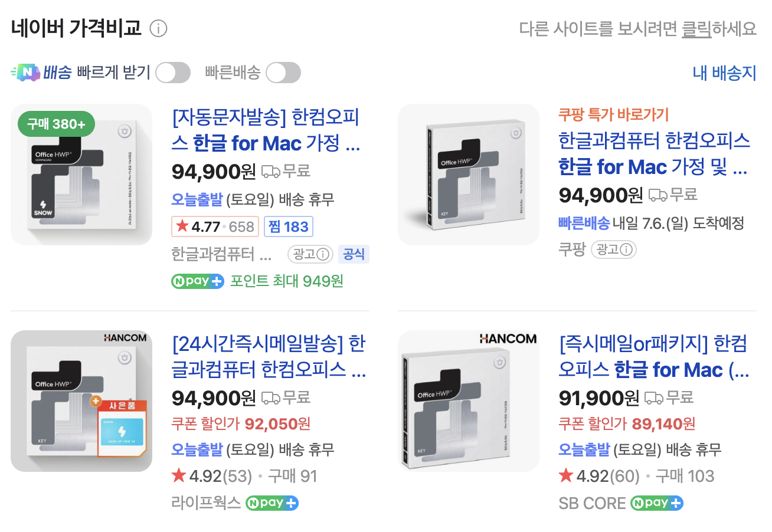
Task: Click the Npay badge below first product's price
Action: (197, 281)
